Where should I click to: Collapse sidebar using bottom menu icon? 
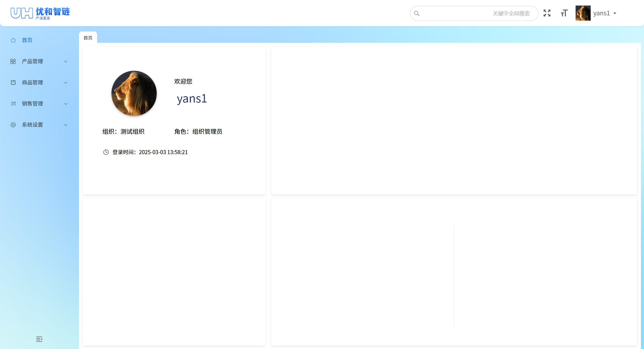39,339
